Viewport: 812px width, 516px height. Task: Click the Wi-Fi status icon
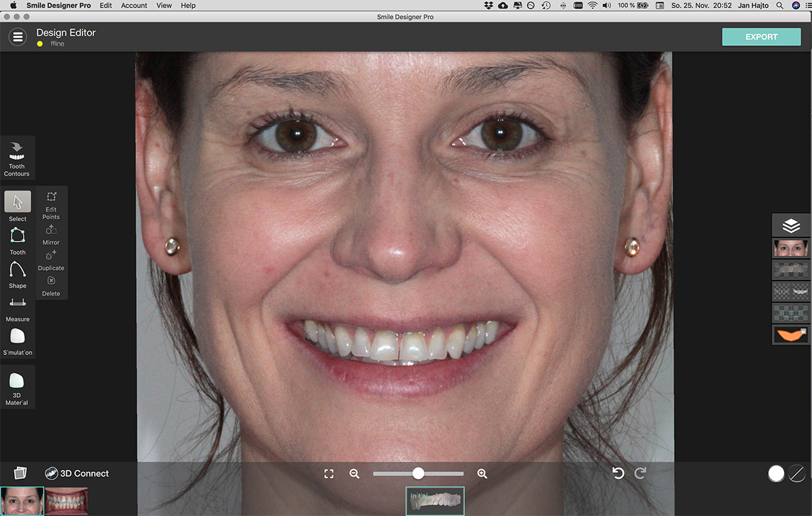pyautogui.click(x=593, y=5)
